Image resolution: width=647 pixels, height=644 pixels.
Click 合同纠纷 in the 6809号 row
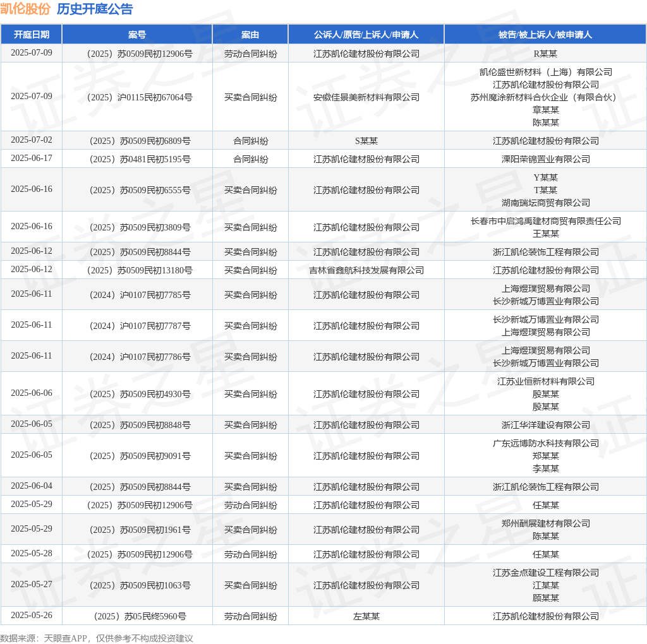point(250,141)
